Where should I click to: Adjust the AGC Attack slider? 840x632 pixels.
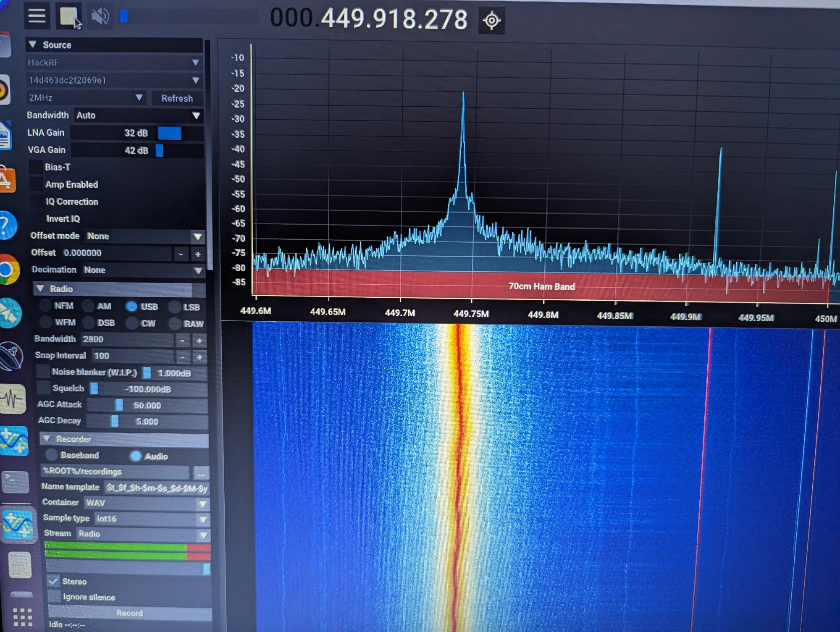point(147,405)
